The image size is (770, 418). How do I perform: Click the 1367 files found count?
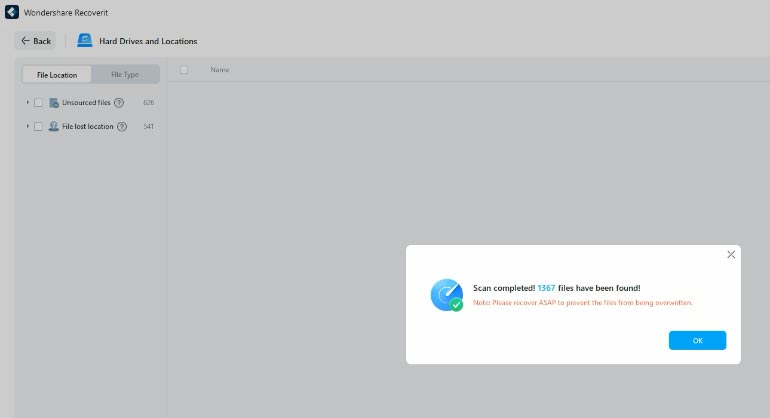point(546,288)
